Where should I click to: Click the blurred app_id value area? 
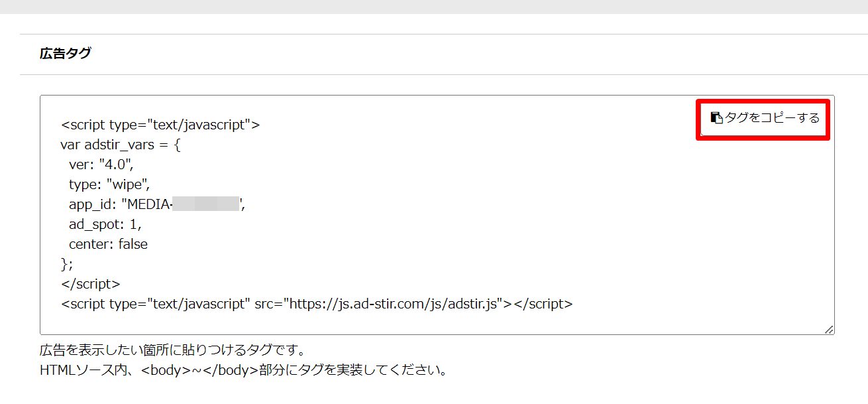pos(206,204)
